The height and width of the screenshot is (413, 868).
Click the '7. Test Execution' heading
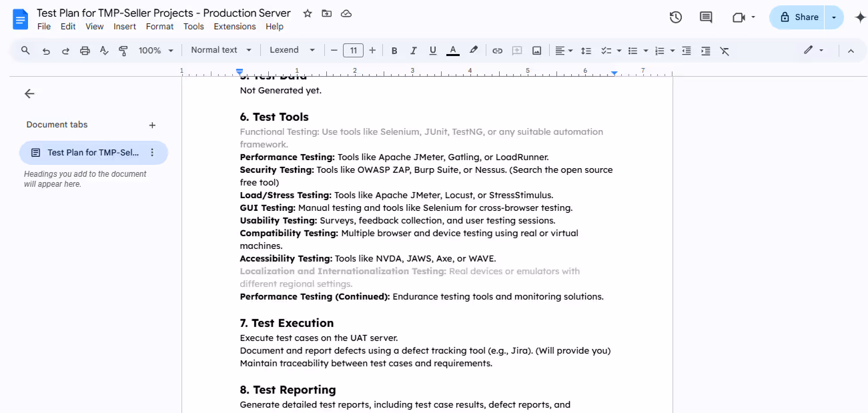pyautogui.click(x=287, y=323)
